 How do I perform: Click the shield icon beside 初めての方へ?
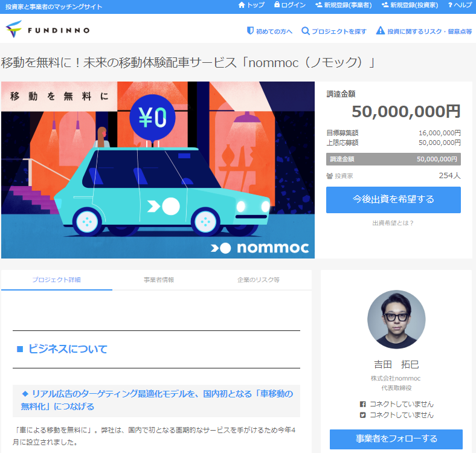250,31
